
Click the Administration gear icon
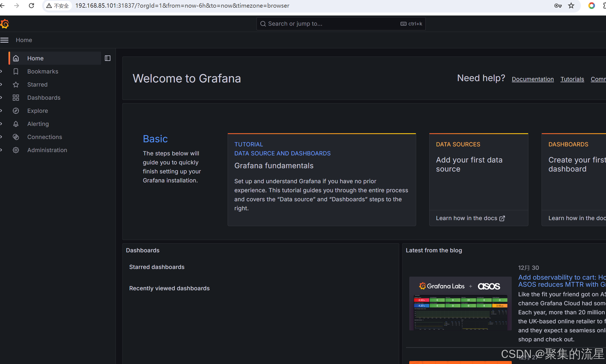coord(16,150)
